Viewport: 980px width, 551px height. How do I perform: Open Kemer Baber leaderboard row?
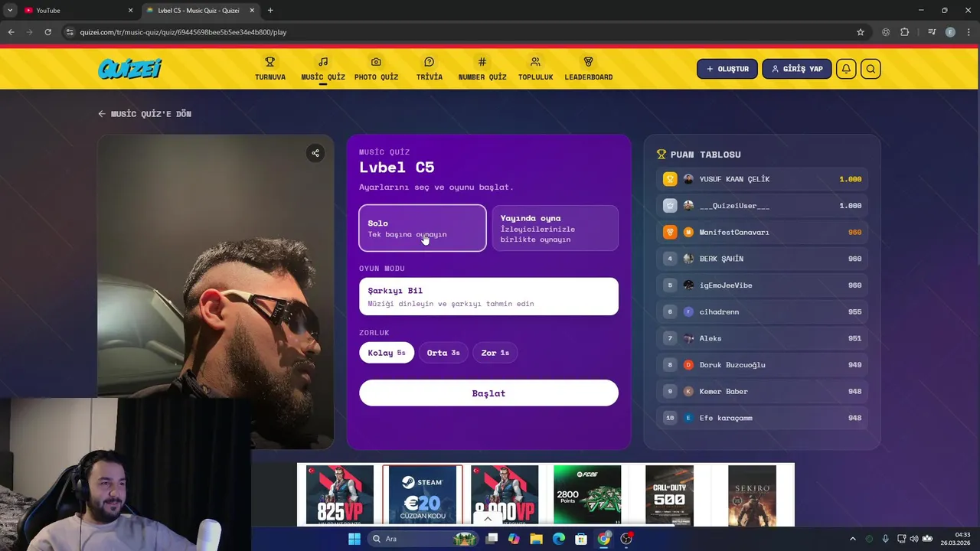762,391
